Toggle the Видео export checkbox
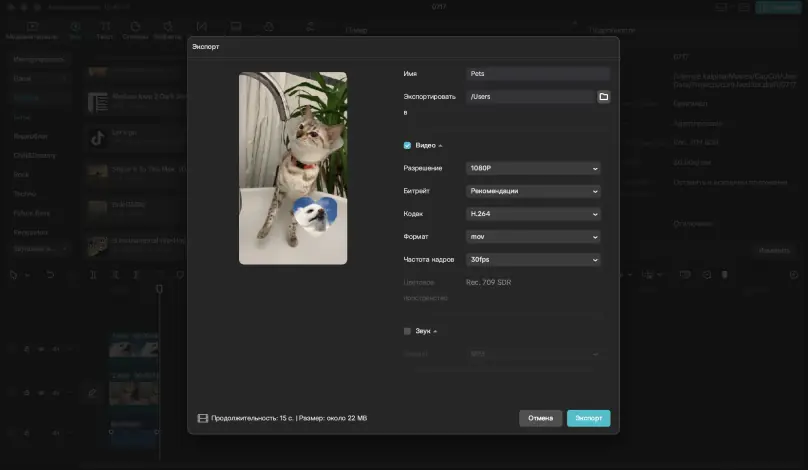This screenshot has width=808, height=470. pyautogui.click(x=407, y=145)
